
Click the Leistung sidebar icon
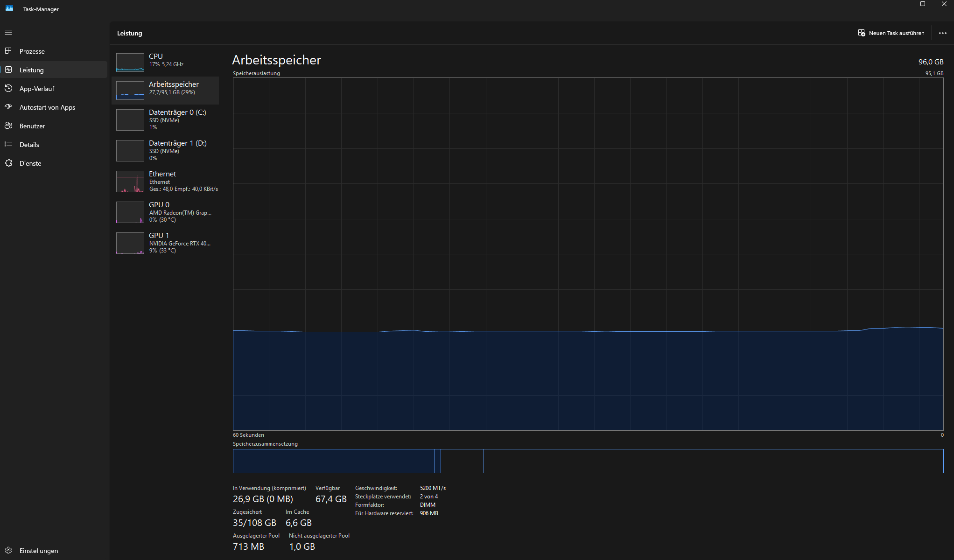(x=8, y=70)
